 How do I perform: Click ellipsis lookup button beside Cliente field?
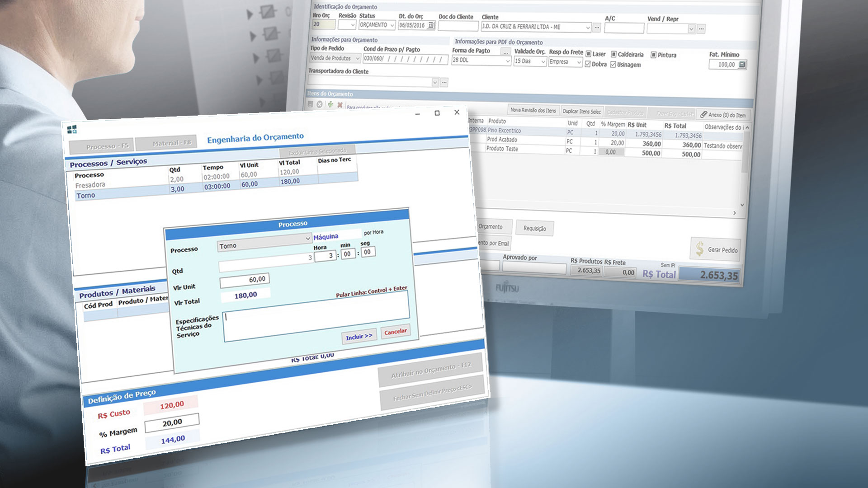click(x=597, y=28)
